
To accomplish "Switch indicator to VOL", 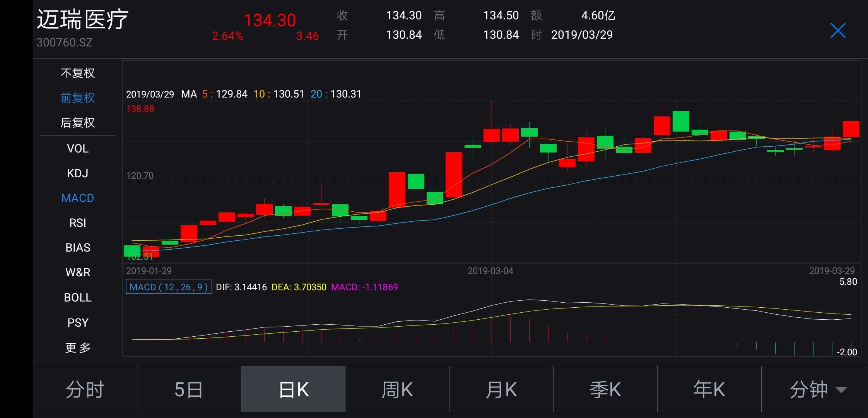I will (x=77, y=148).
